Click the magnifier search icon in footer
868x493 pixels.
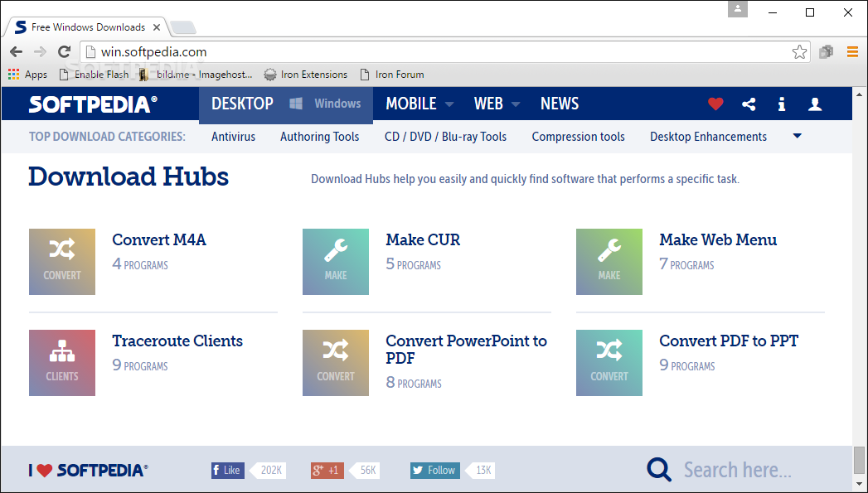[659, 470]
